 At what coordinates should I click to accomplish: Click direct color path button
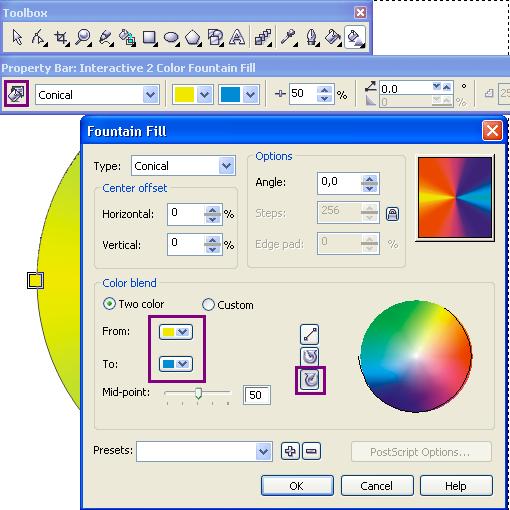(x=309, y=334)
